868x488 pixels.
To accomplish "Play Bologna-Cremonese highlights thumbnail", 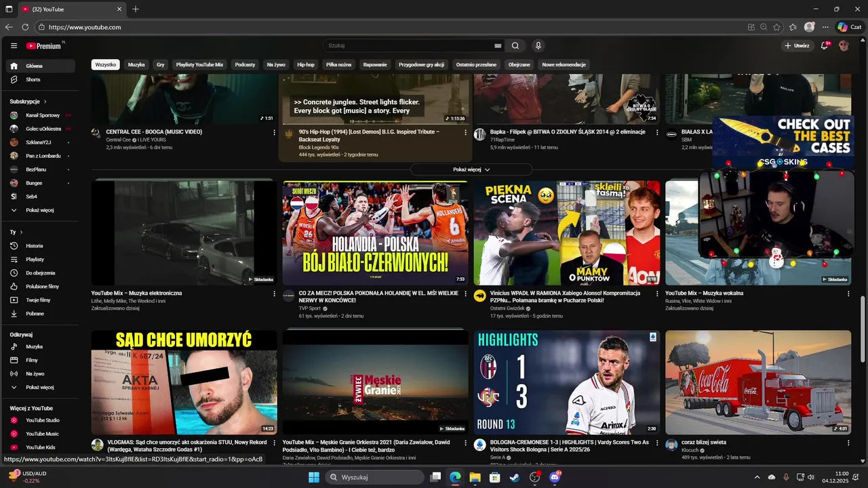I will click(567, 382).
